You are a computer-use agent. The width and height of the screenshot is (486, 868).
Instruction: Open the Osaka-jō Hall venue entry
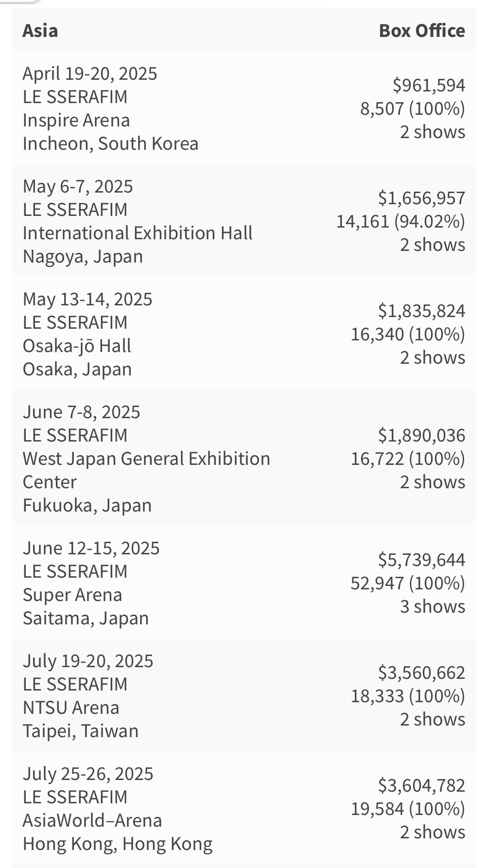pos(77,346)
